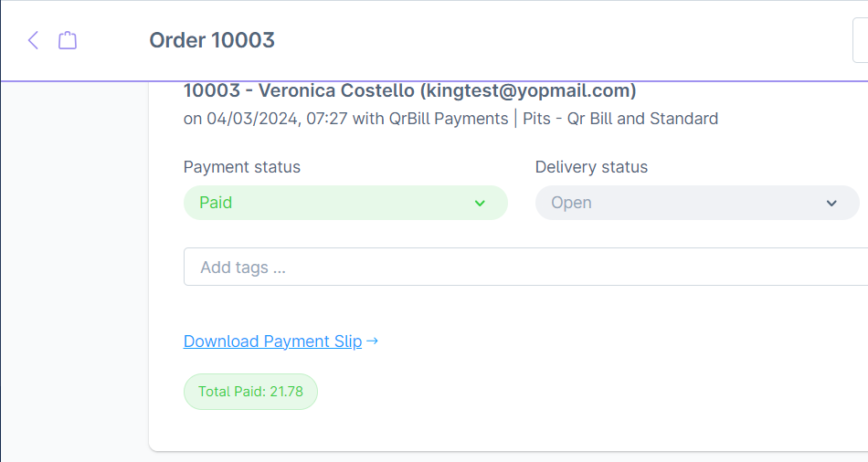The width and height of the screenshot is (868, 462).
Task: Click the shopping bag orders icon
Action: pos(68,40)
